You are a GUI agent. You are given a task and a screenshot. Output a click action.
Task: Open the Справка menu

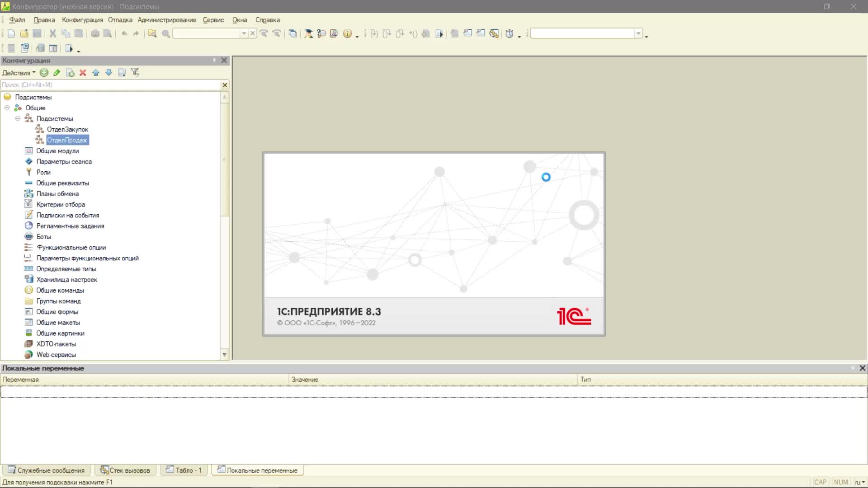click(268, 20)
